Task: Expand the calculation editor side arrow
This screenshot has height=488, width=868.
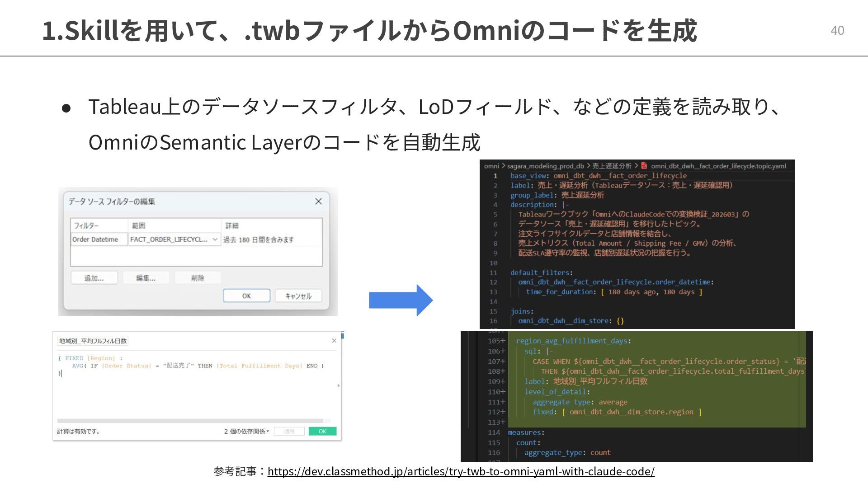Action: (339, 385)
